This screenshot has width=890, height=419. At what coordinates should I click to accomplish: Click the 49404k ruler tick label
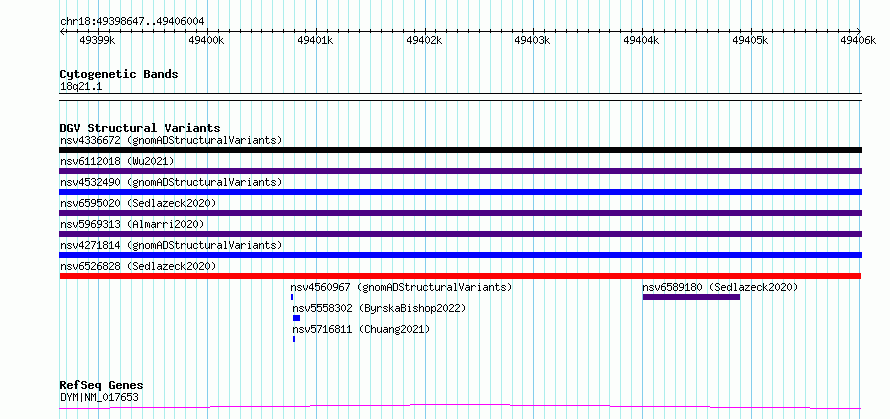(642, 40)
